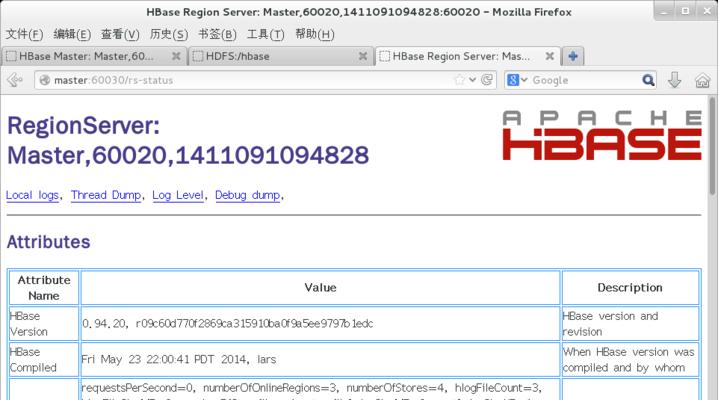The height and width of the screenshot is (400, 718).
Task: Open the 编辑(E) menu
Action: [x=72, y=34]
